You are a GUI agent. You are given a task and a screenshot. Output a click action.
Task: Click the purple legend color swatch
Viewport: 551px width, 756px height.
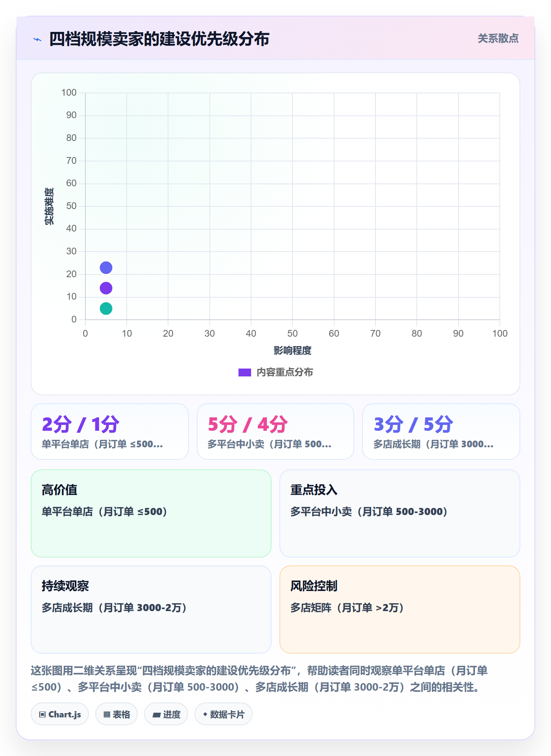[245, 372]
